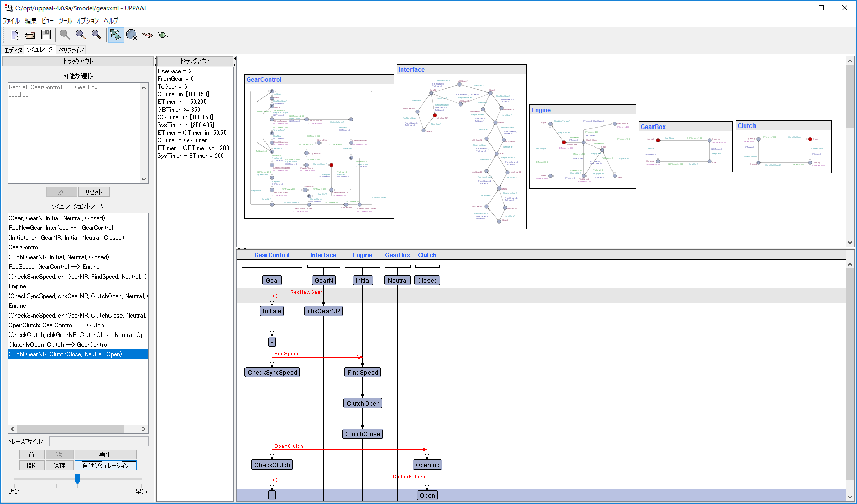The height and width of the screenshot is (504, 857).
Task: Switch to the ベリファイア tab
Action: pos(71,50)
